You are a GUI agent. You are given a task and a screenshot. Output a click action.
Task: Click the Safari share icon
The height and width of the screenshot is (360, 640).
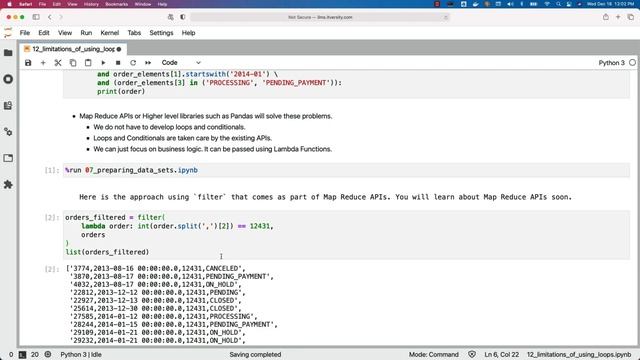pos(606,17)
